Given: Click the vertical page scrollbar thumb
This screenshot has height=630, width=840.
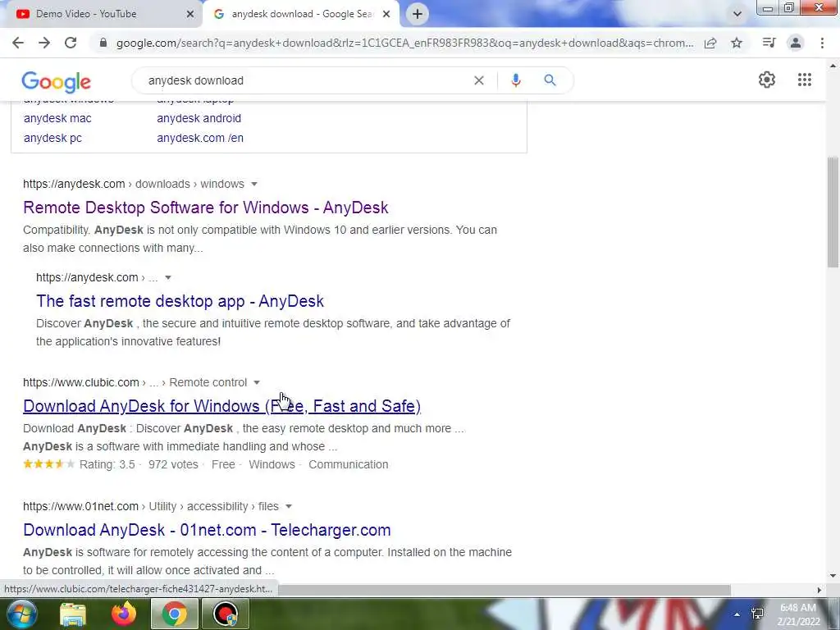Looking at the screenshot, I should tap(833, 212).
